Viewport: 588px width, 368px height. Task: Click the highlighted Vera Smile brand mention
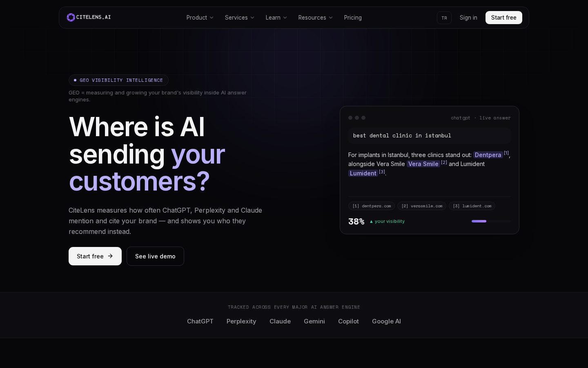pyautogui.click(x=423, y=164)
